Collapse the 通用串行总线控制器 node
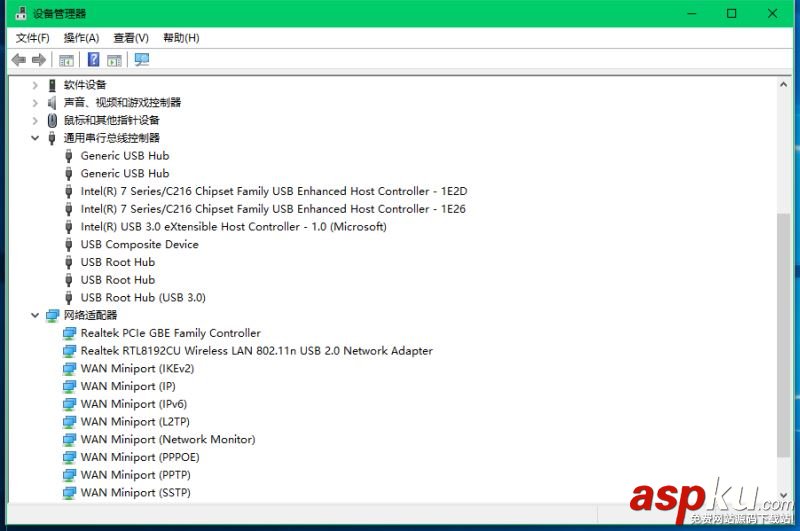Viewport: 800px width, 531px height. (35, 138)
